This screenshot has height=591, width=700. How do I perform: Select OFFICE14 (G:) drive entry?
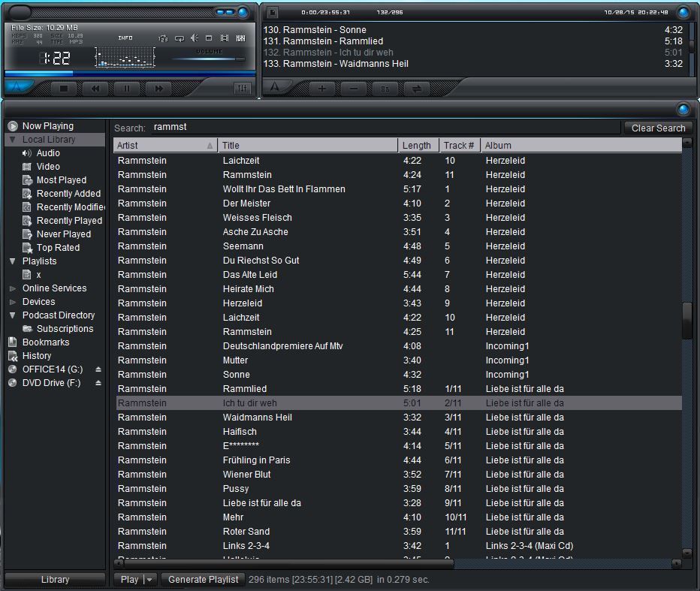click(x=53, y=369)
